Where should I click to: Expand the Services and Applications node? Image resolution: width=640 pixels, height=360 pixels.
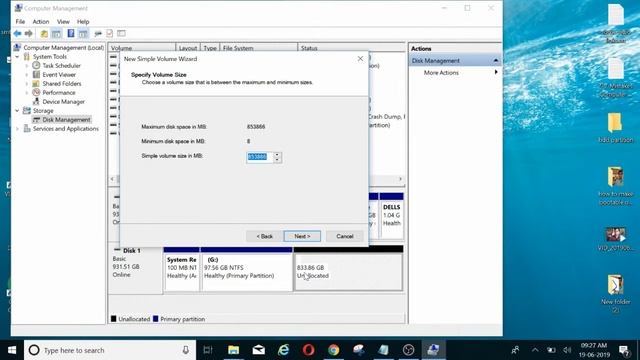tap(17, 129)
